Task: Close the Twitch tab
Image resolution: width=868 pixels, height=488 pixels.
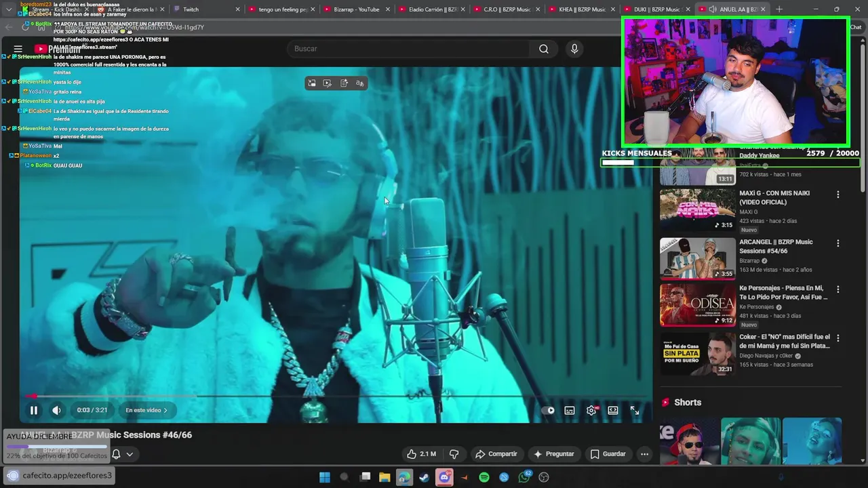Action: [237, 9]
